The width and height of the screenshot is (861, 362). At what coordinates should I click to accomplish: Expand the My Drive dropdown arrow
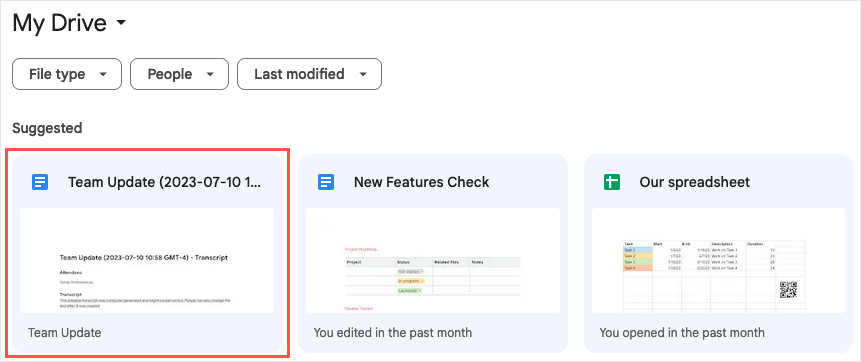coord(121,23)
